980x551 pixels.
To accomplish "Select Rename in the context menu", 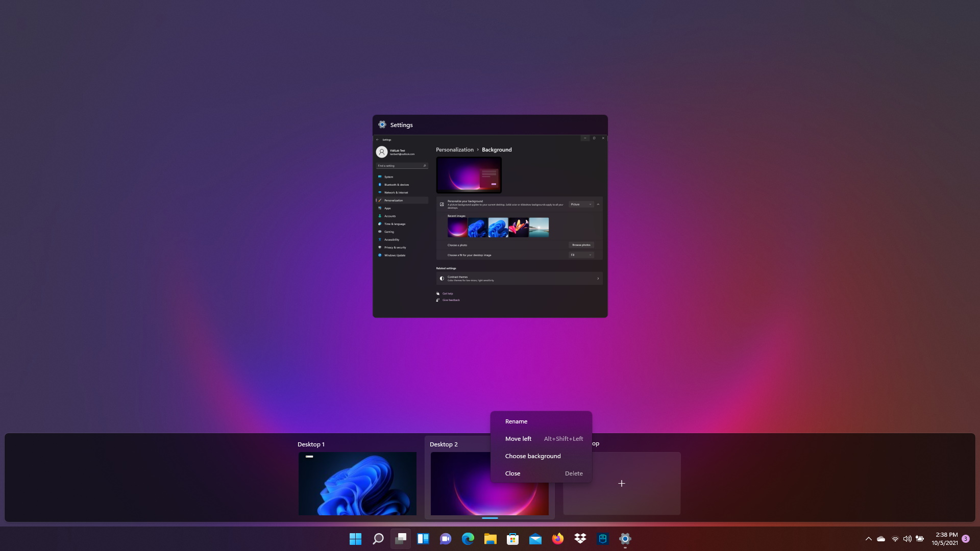I will coord(516,421).
